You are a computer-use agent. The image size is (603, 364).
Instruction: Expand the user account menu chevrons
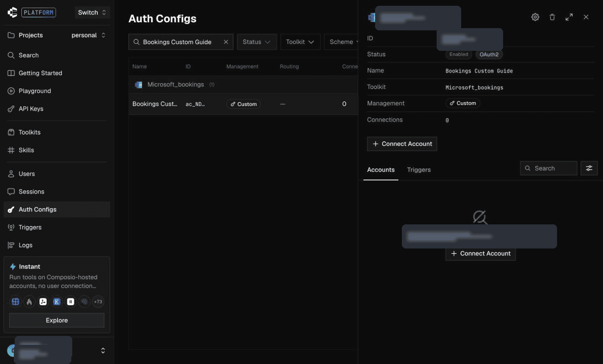[103, 351]
